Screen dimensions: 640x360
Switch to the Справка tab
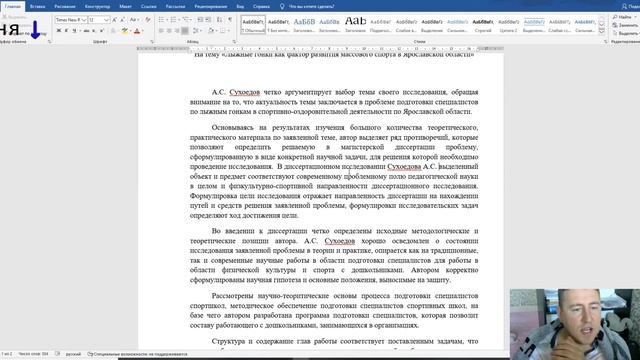(261, 6)
